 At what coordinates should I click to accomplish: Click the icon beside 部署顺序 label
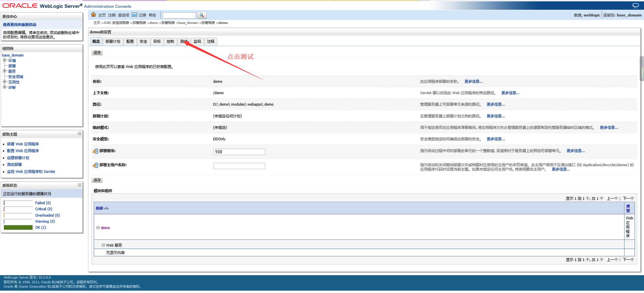pos(95,151)
